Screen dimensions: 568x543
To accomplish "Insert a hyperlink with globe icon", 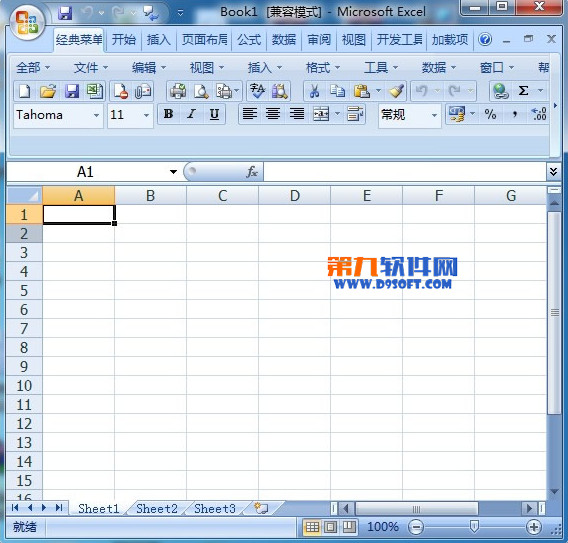I will tap(501, 91).
